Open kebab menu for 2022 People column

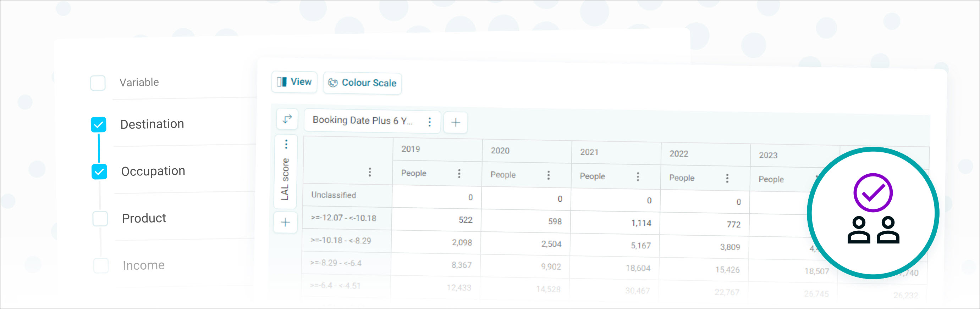[x=727, y=178]
